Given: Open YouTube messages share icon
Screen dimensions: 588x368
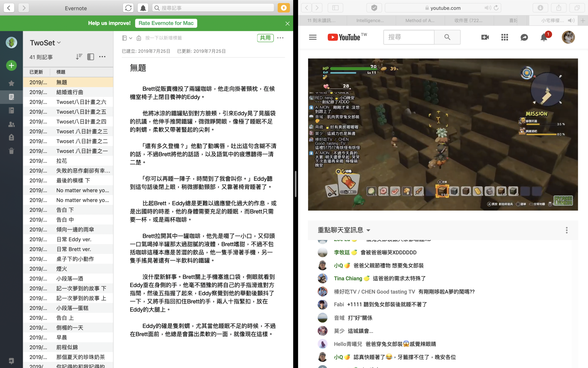Looking at the screenshot, I should pyautogui.click(x=524, y=37).
